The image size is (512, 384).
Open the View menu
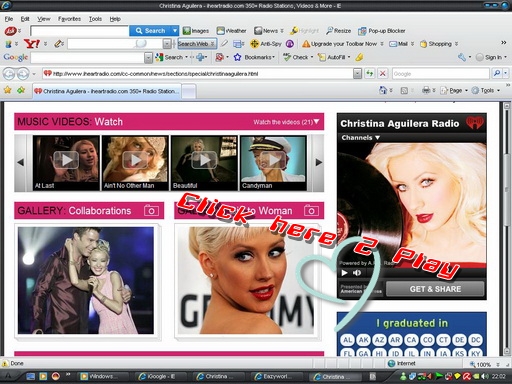point(44,19)
